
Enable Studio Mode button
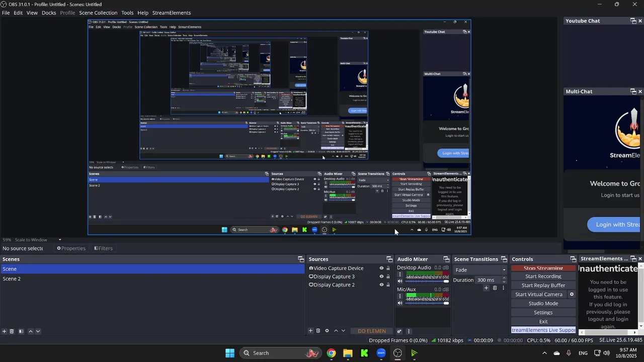[x=543, y=304]
